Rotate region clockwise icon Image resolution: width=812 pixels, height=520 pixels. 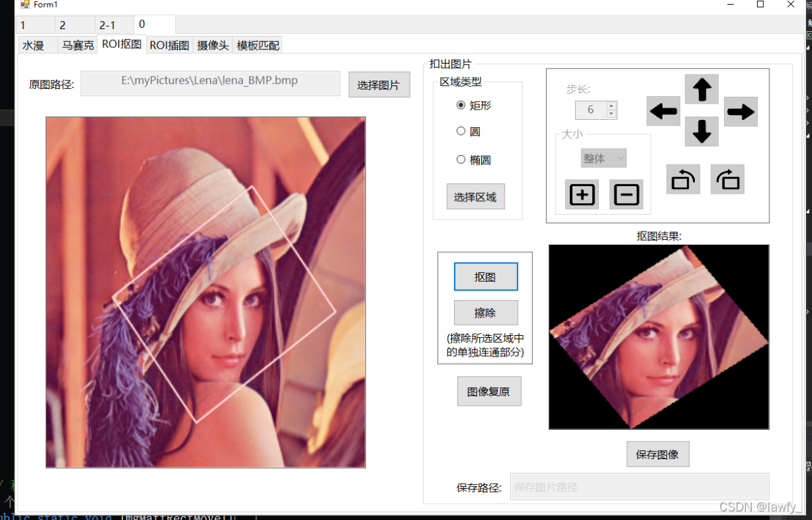pyautogui.click(x=727, y=179)
